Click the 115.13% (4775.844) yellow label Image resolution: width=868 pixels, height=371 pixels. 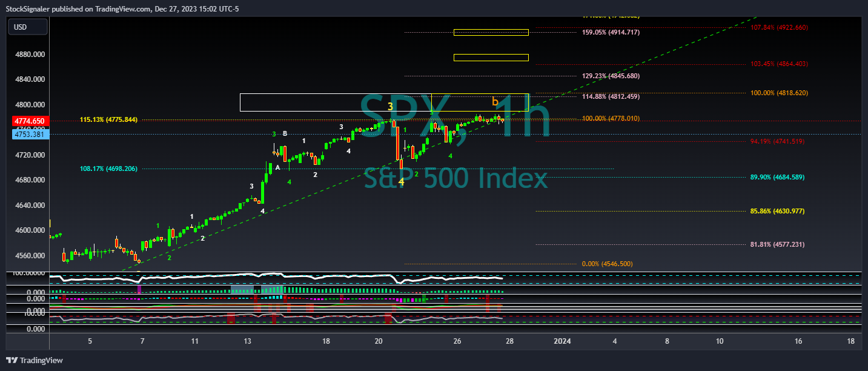tap(108, 120)
